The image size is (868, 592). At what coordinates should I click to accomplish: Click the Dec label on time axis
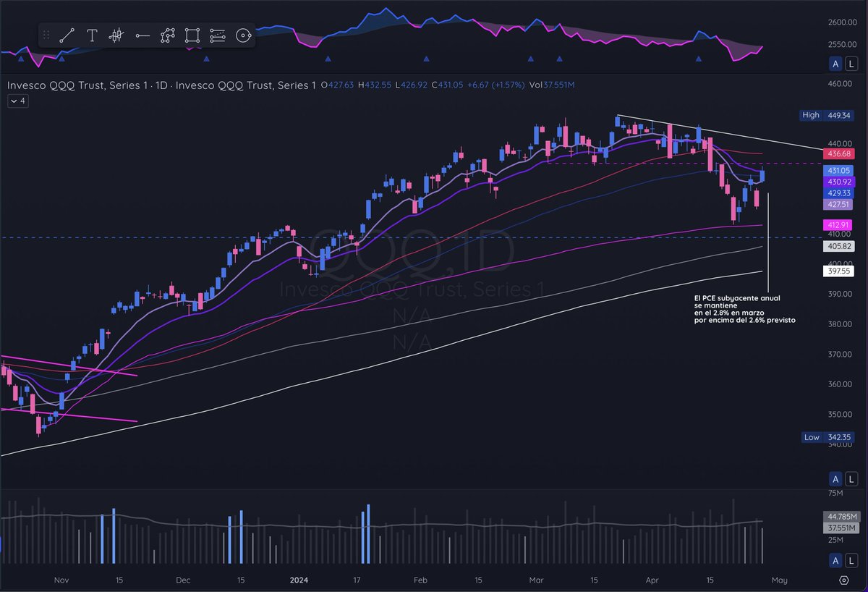click(182, 580)
